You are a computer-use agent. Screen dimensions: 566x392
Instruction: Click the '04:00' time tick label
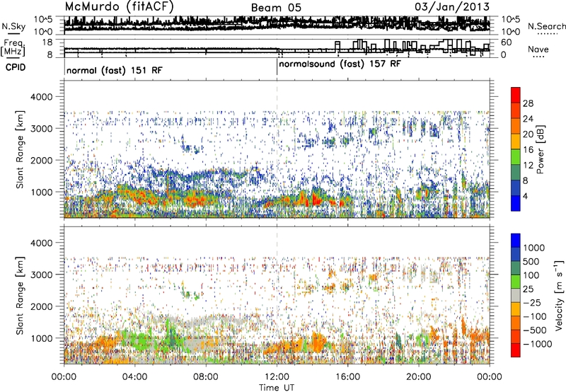tap(134, 377)
